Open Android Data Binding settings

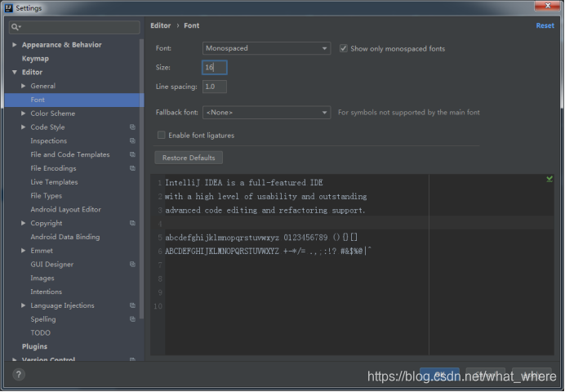pyautogui.click(x=65, y=237)
